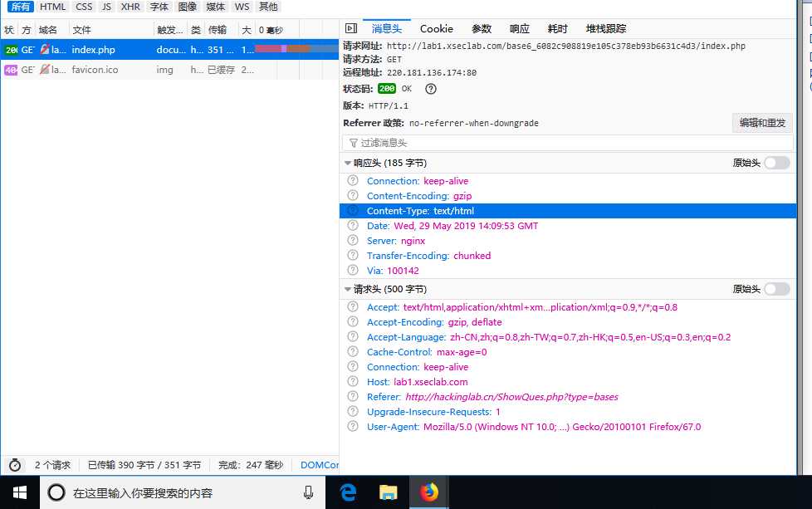The width and height of the screenshot is (812, 509).
Task: Click the 请求网址 URL value
Action: pos(566,46)
